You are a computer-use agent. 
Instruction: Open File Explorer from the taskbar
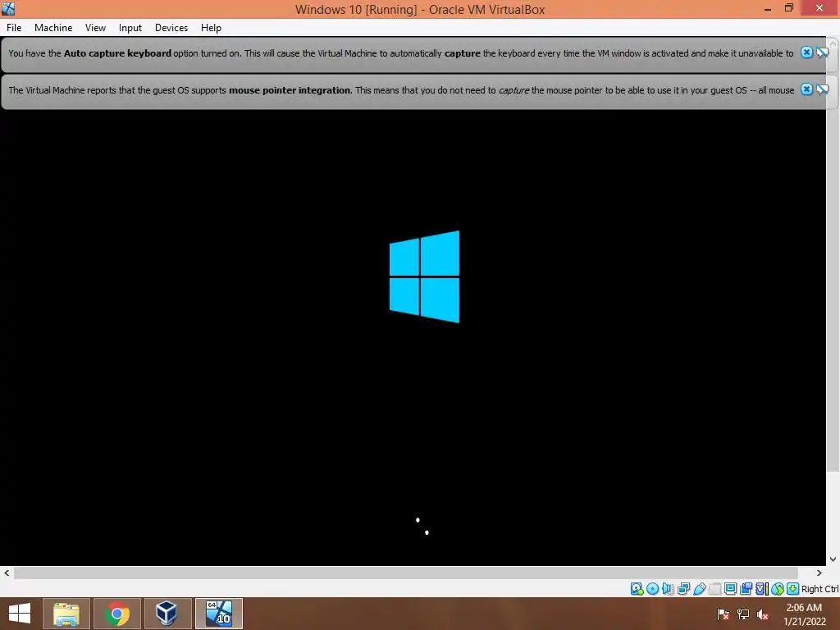click(x=66, y=614)
